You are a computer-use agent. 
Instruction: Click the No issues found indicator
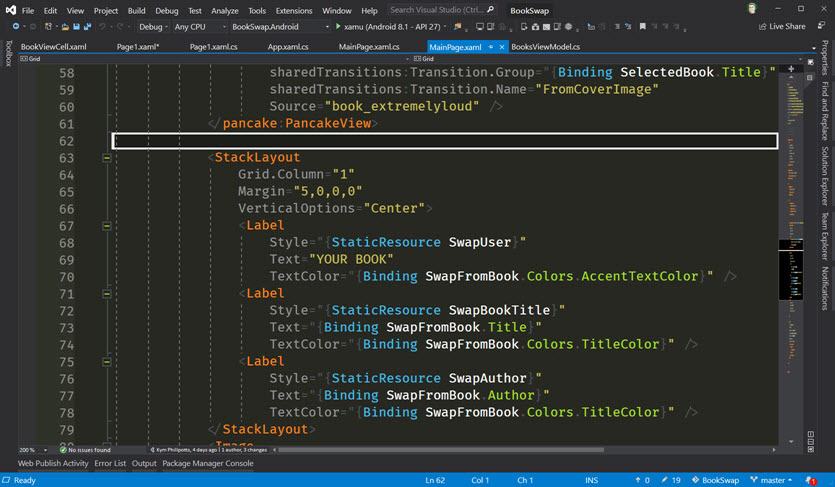tap(85, 450)
